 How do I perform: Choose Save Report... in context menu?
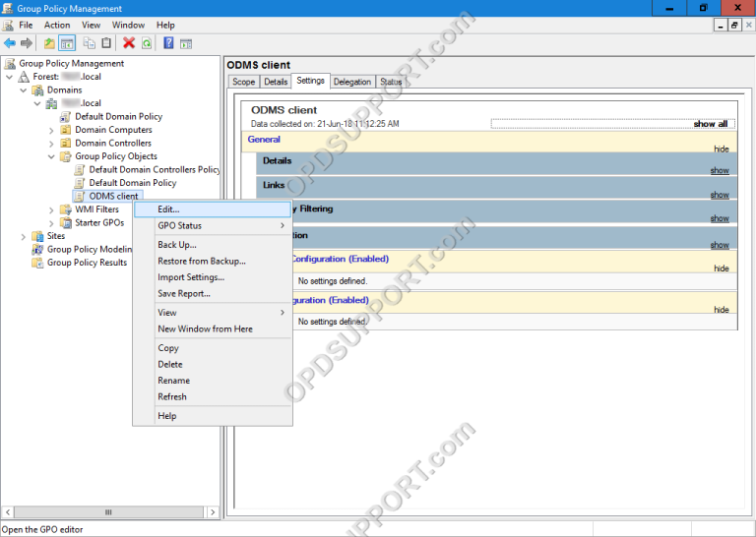(x=213, y=294)
